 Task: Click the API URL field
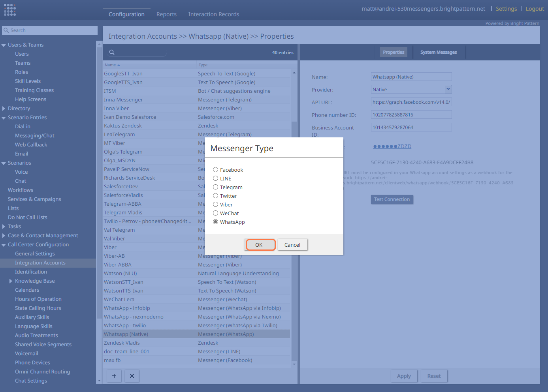coord(411,102)
